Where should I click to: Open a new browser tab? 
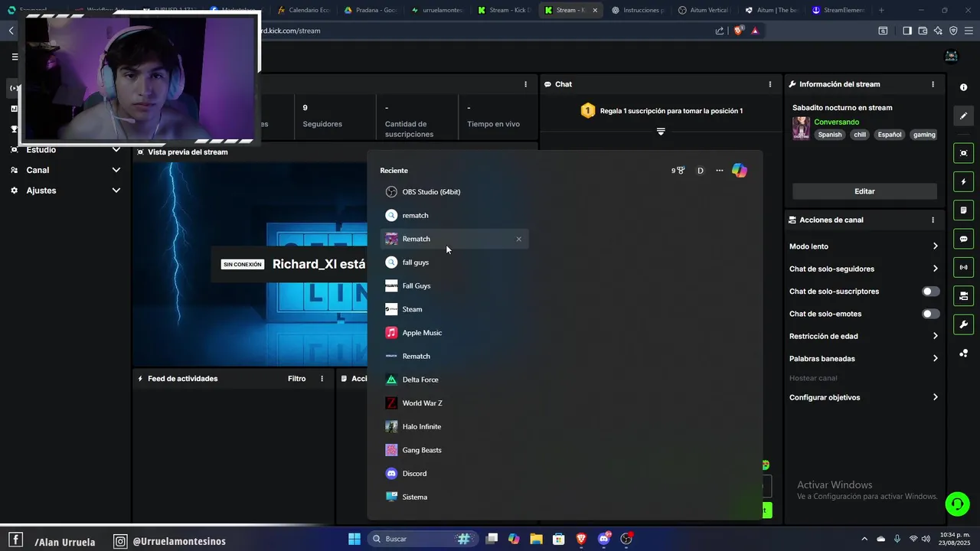point(881,10)
